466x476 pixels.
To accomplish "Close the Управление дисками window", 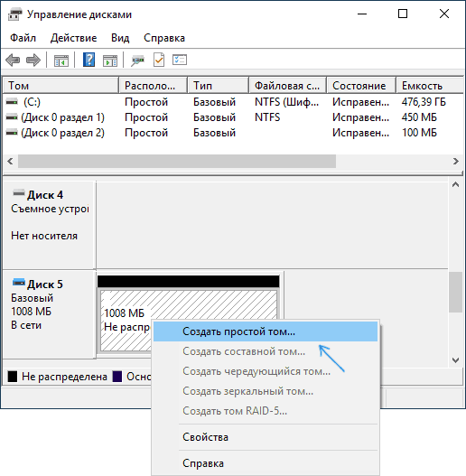I will pyautogui.click(x=444, y=14).
